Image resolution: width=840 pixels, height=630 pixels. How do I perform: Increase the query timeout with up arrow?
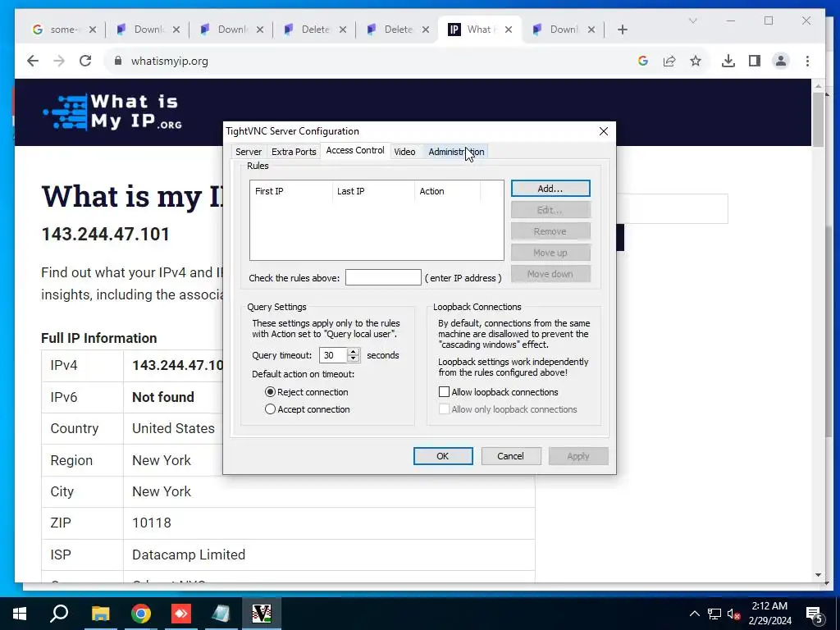pyautogui.click(x=353, y=351)
